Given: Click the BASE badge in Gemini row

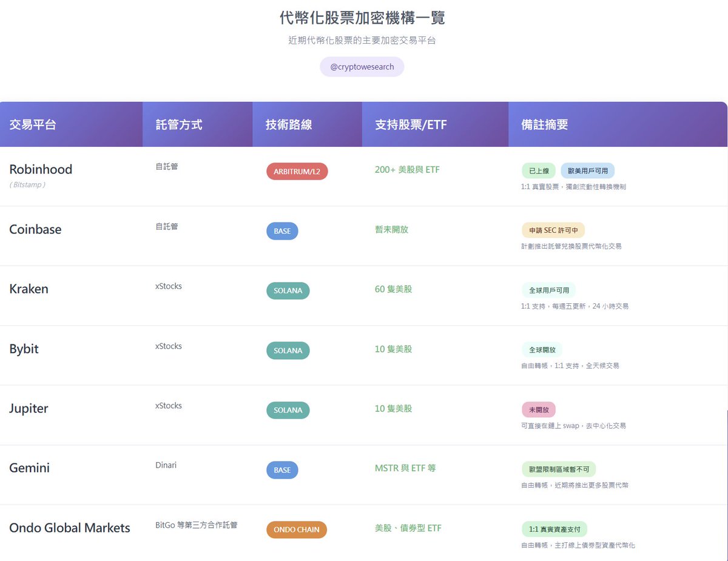Looking at the screenshot, I should (282, 470).
